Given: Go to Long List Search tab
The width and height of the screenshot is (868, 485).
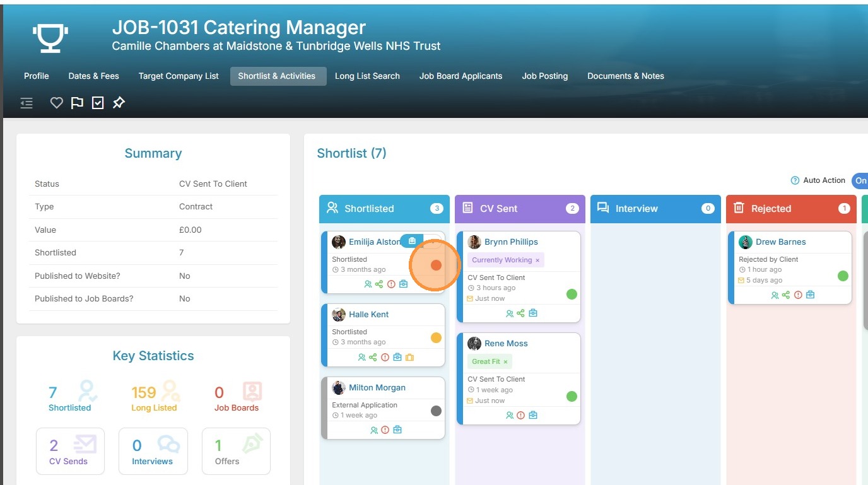Looking at the screenshot, I should click(367, 76).
